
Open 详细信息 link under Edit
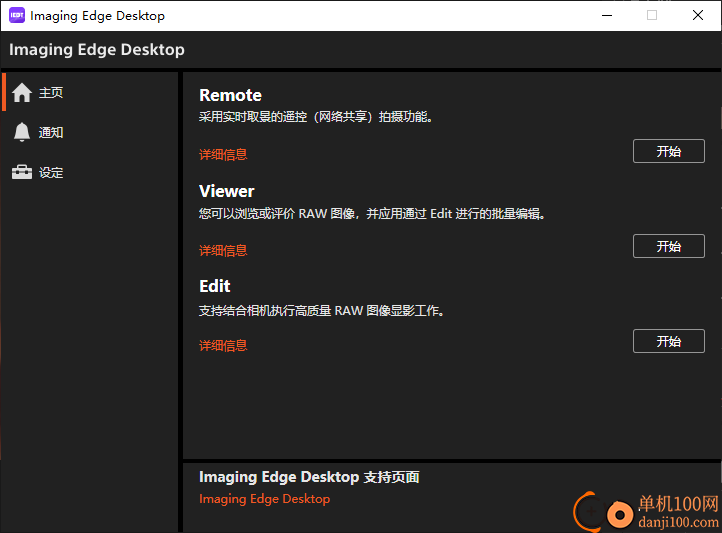click(223, 345)
